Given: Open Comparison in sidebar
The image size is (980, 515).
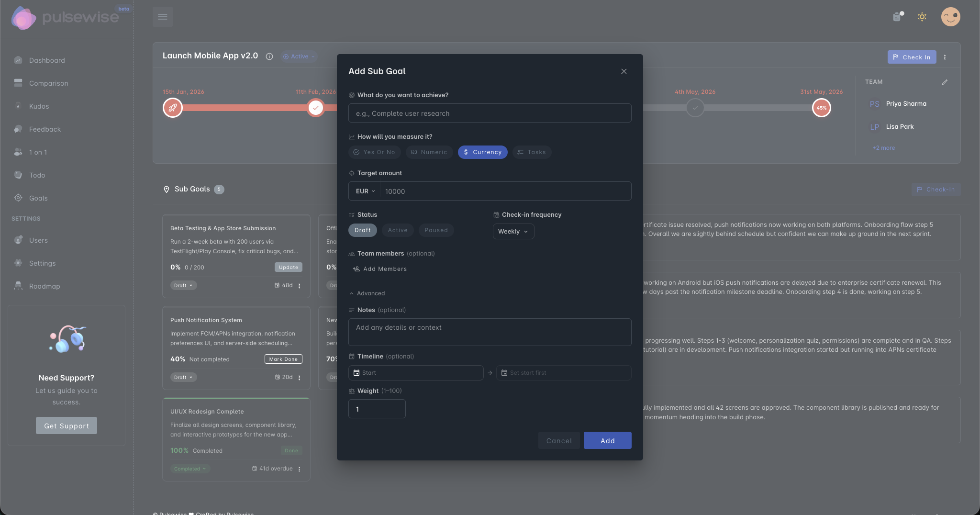Looking at the screenshot, I should [48, 83].
